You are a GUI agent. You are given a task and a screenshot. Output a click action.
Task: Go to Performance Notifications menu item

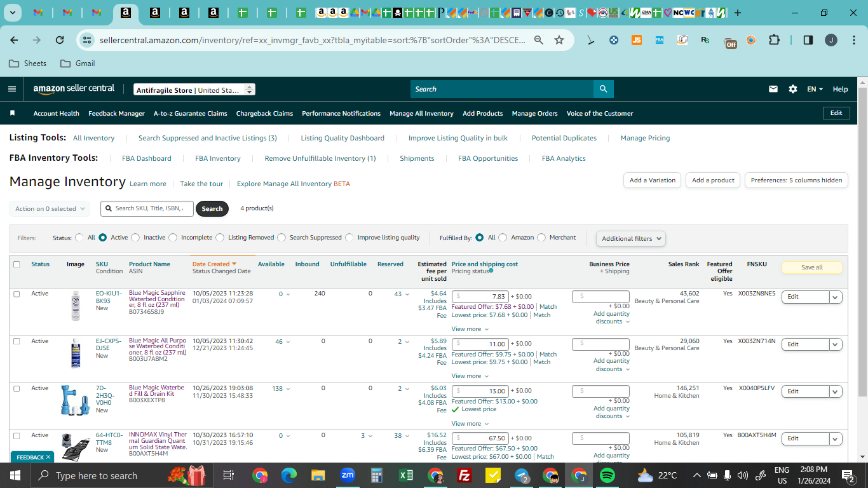[341, 114]
